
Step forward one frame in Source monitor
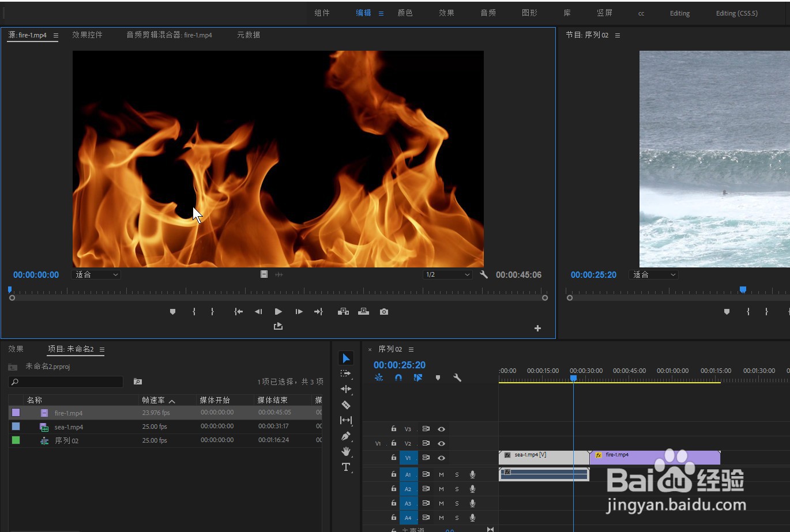pos(299,312)
